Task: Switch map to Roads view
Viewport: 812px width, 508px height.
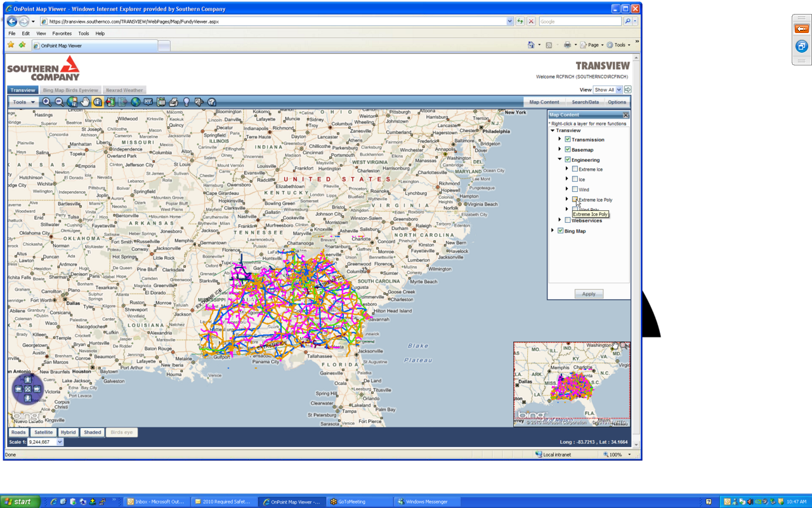Action: coord(18,432)
